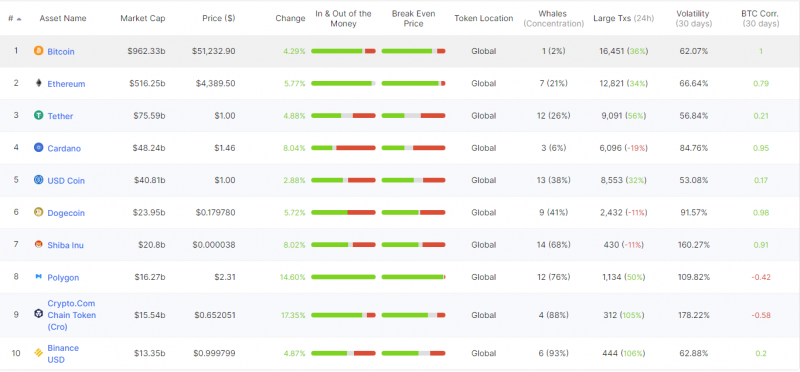This screenshot has width=800, height=372.
Task: Click Bitcoin's In & Out of the Money bar
Action: click(343, 51)
